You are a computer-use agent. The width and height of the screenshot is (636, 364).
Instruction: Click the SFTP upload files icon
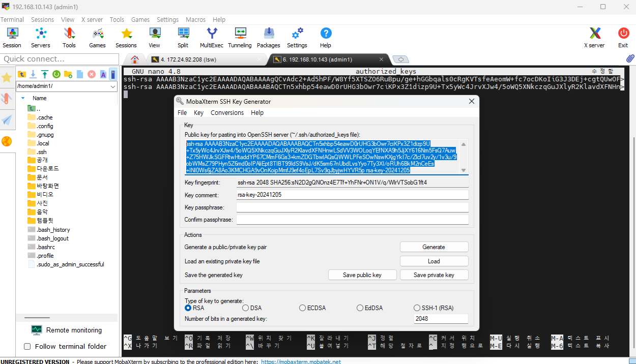click(45, 74)
